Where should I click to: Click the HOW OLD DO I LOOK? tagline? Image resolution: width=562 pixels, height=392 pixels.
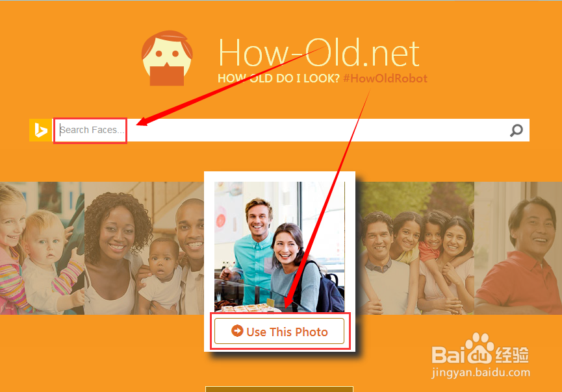tap(279, 79)
